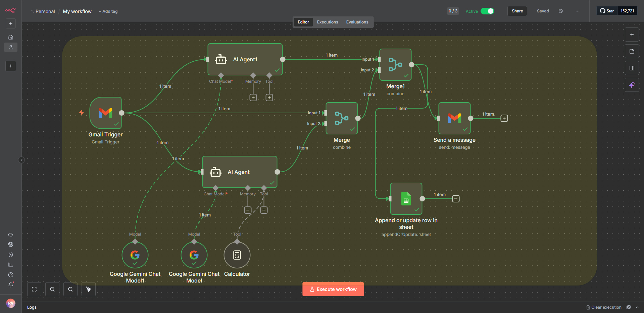The width and height of the screenshot is (644, 313).
Task: Open the Gmail Trigger node
Action: pos(106,113)
